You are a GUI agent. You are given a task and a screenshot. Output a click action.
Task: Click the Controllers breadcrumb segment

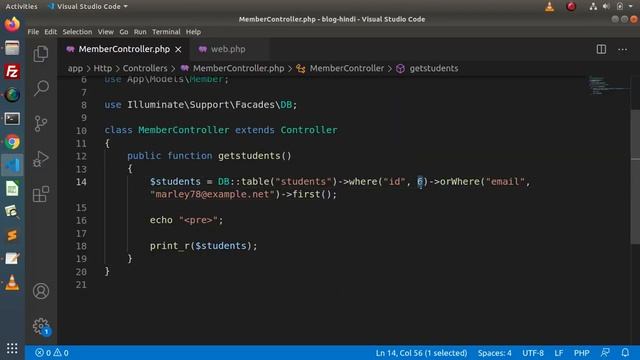coord(145,69)
